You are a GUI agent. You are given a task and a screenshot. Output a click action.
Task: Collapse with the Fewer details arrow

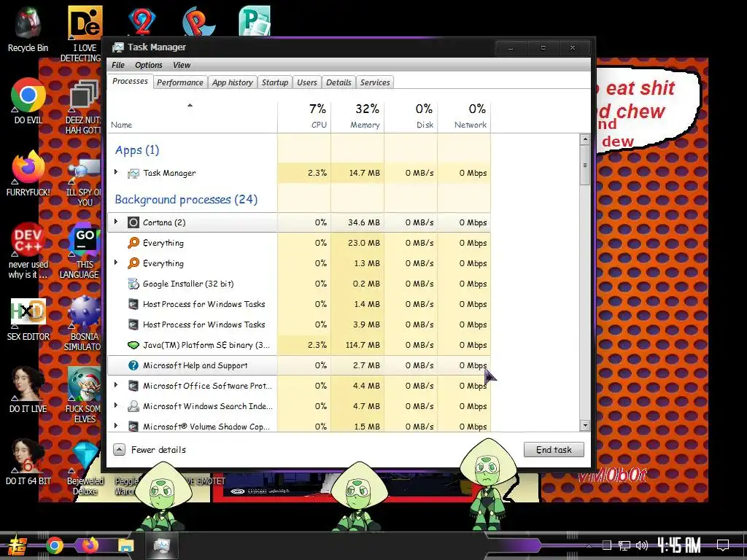point(120,449)
